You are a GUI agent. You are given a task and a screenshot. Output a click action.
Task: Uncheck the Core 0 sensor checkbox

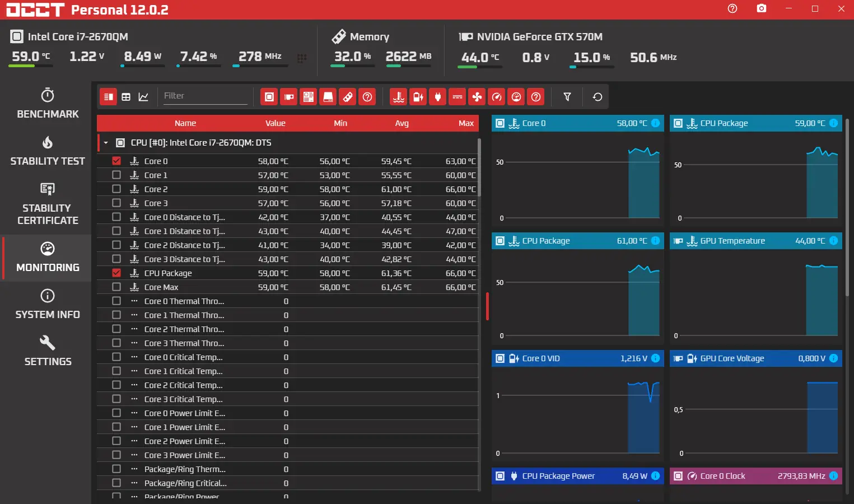click(x=116, y=161)
